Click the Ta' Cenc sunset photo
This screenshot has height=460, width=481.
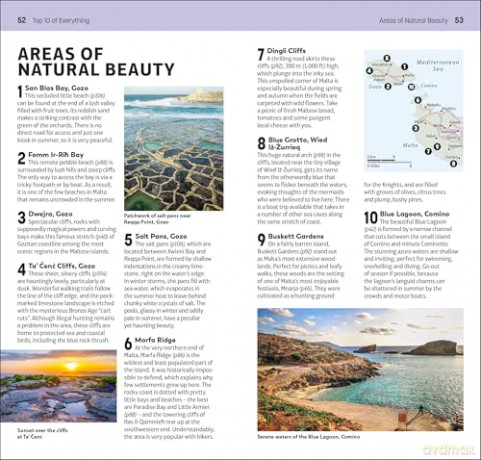[x=58, y=386]
